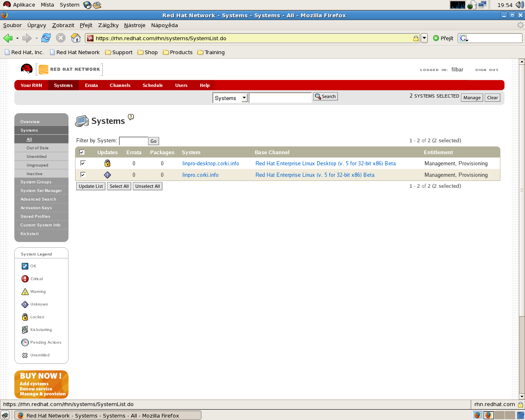
Task: Click the Forward arrow in toolbar
Action: [27, 38]
